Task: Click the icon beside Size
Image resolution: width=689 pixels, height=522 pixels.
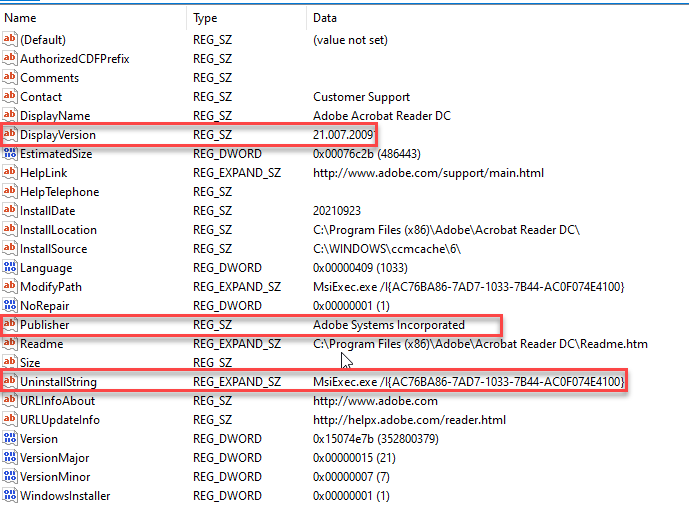Action: point(10,362)
